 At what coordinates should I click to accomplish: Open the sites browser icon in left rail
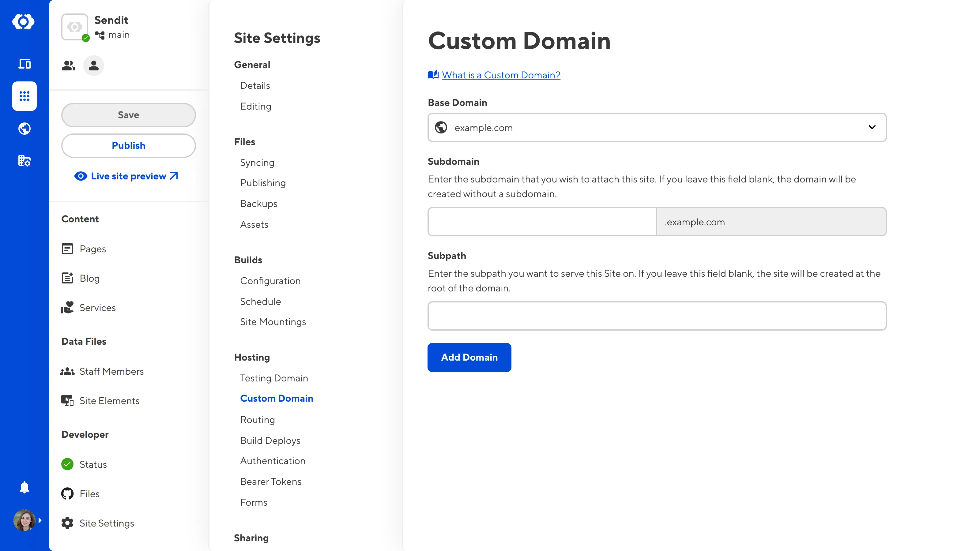coord(24,63)
